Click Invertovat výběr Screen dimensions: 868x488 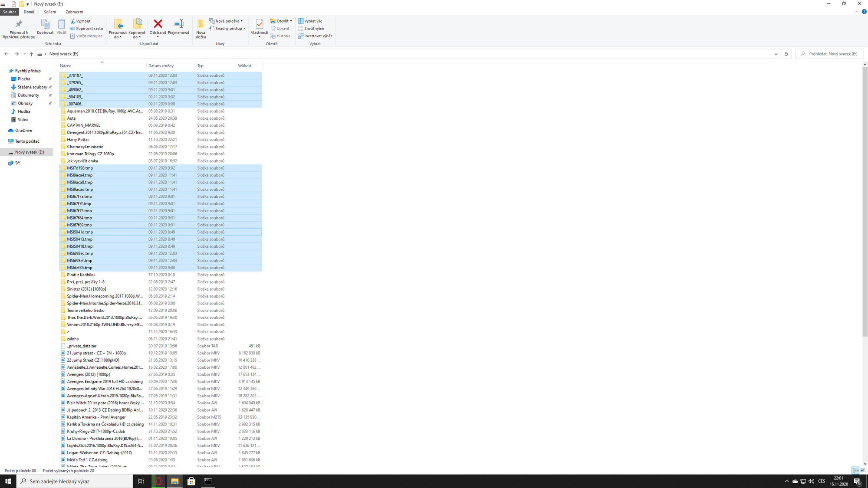[x=315, y=36]
